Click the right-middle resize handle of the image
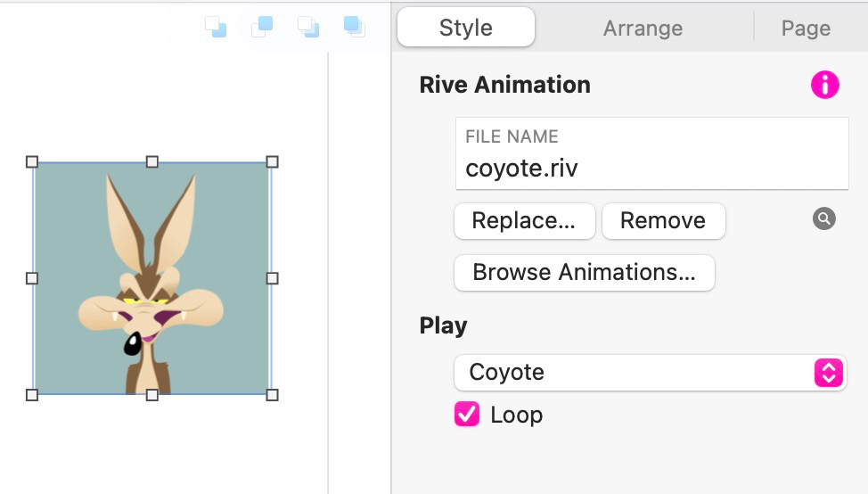The width and height of the screenshot is (868, 494). pos(272,278)
